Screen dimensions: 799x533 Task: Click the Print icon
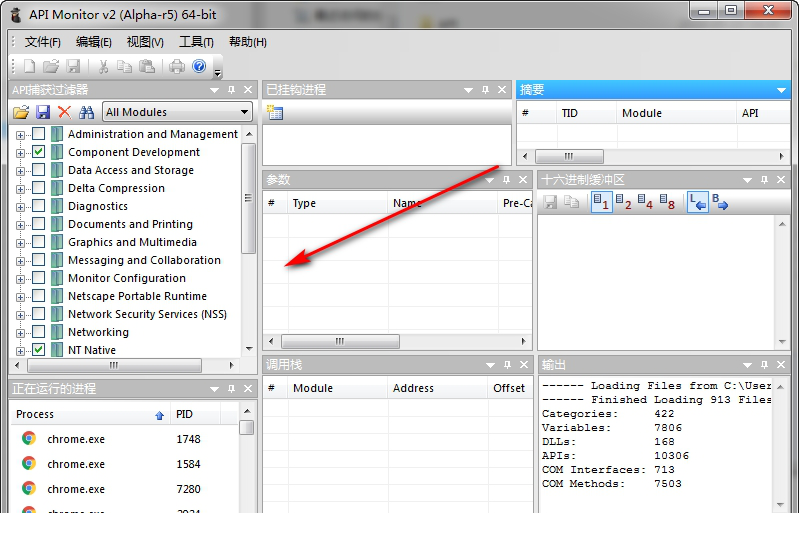pyautogui.click(x=177, y=66)
